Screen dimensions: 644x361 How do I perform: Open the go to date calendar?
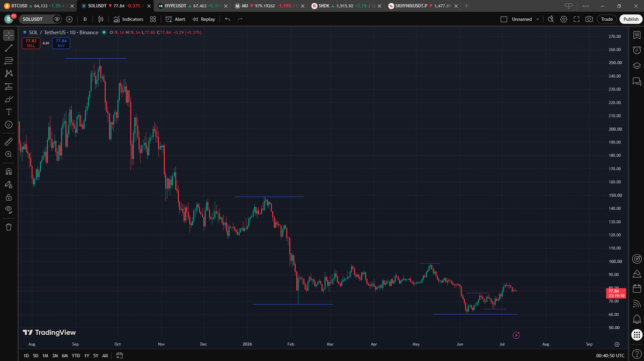pos(119,356)
